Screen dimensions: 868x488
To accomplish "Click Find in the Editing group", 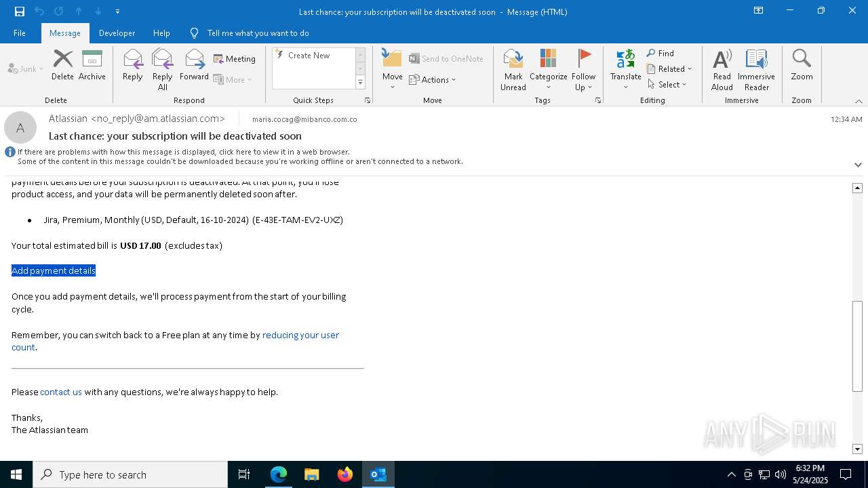I will pyautogui.click(x=660, y=54).
